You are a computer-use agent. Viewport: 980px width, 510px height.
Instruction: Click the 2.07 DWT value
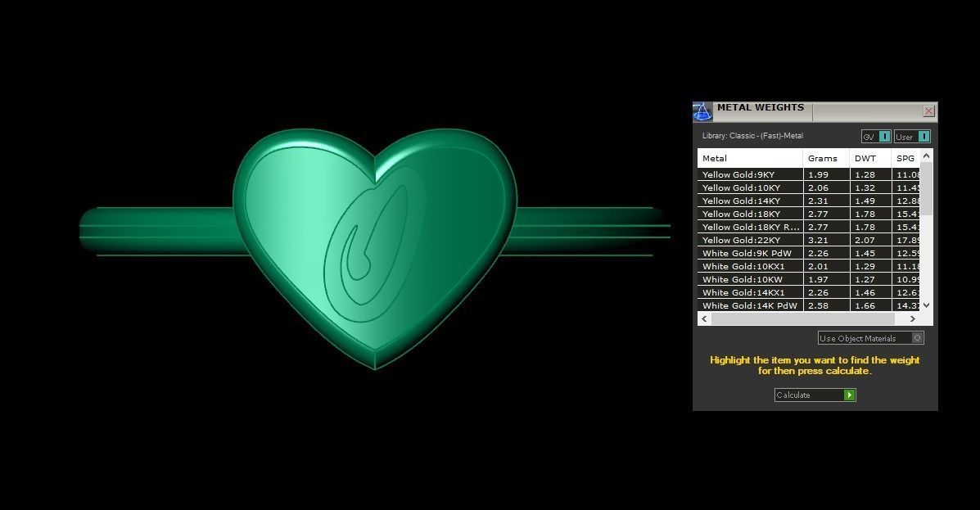[x=865, y=241]
